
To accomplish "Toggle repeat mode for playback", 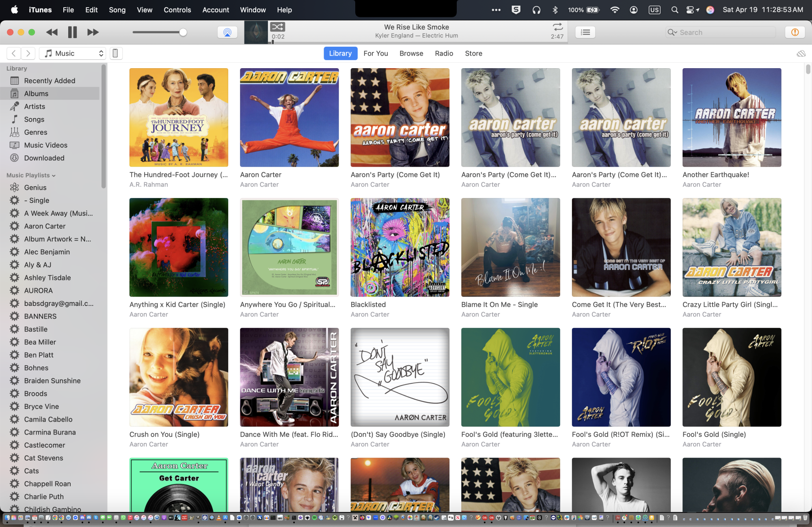I will pyautogui.click(x=557, y=27).
